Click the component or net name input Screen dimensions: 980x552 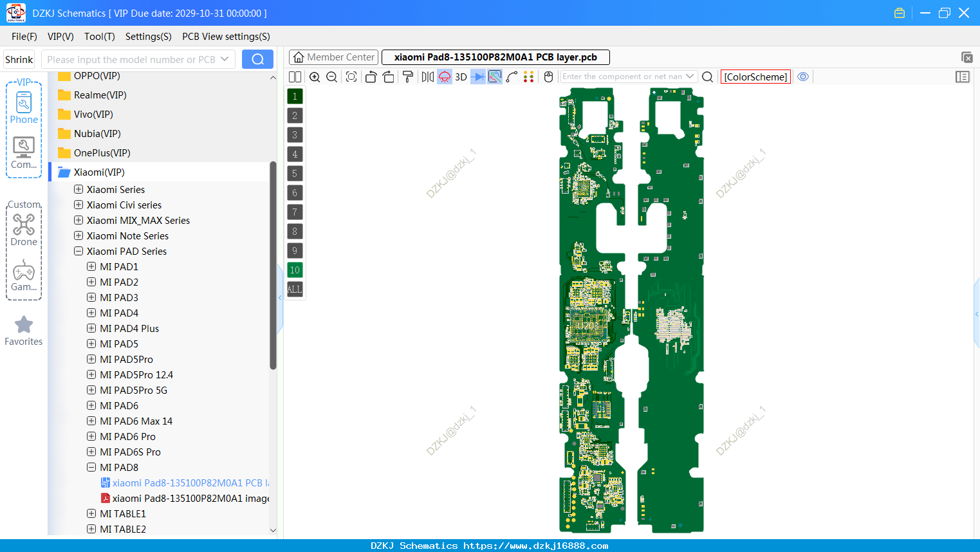point(622,77)
